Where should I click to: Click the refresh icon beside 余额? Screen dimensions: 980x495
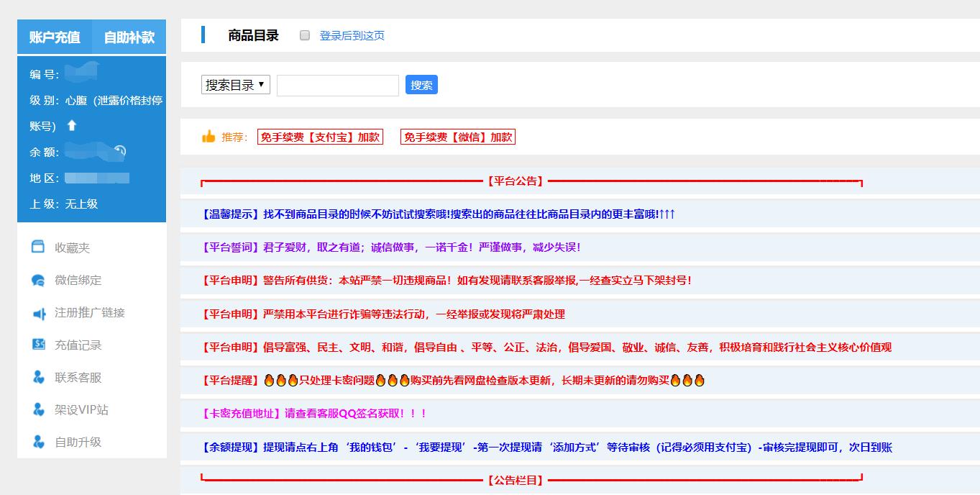tap(121, 149)
